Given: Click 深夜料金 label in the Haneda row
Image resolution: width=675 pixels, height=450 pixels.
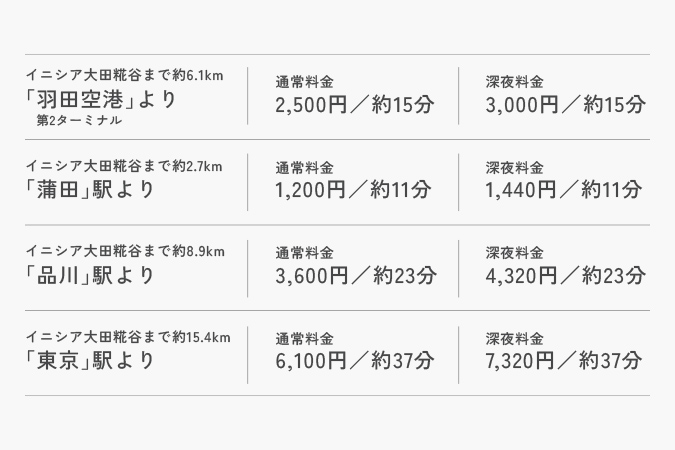Looking at the screenshot, I should coord(514,81).
